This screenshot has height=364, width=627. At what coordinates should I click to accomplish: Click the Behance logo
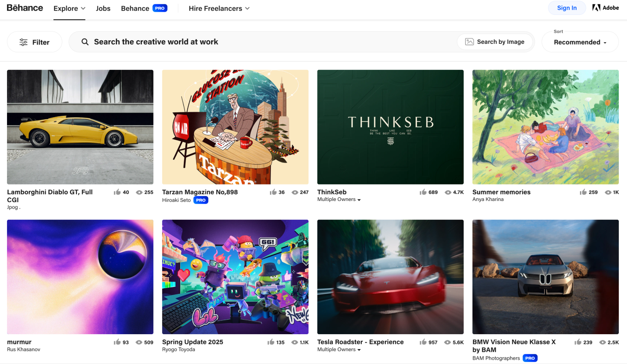(25, 8)
